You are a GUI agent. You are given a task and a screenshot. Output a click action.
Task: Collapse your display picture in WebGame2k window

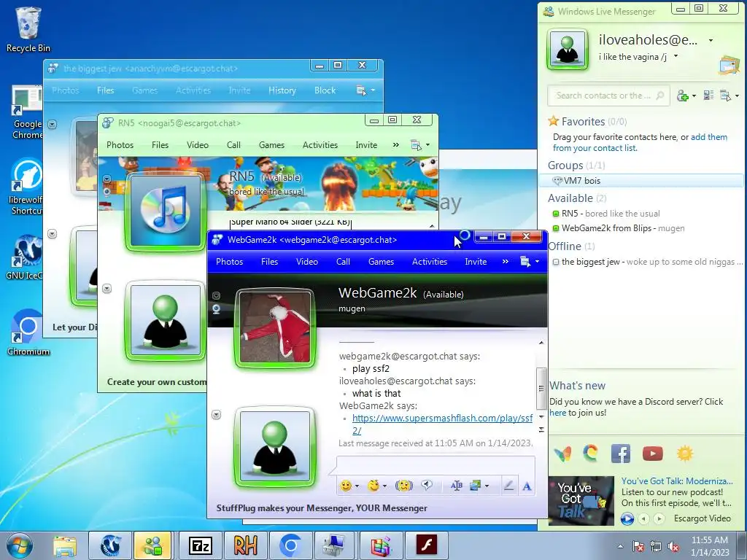216,415
